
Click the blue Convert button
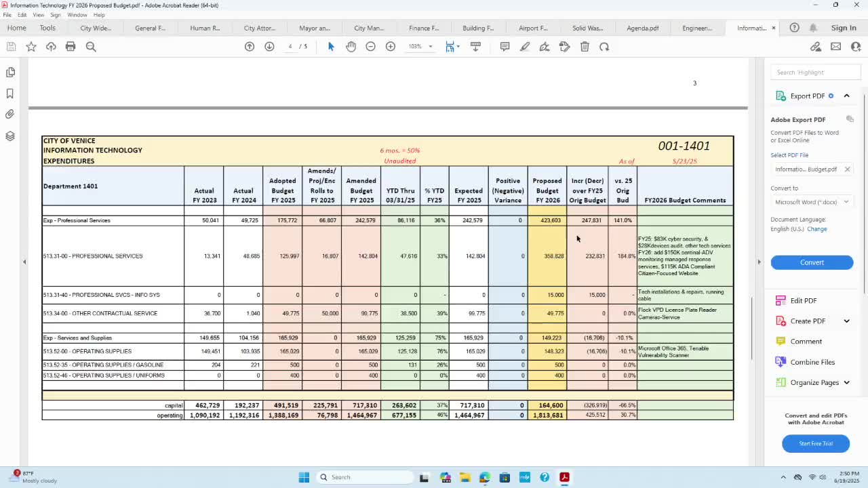(x=812, y=262)
